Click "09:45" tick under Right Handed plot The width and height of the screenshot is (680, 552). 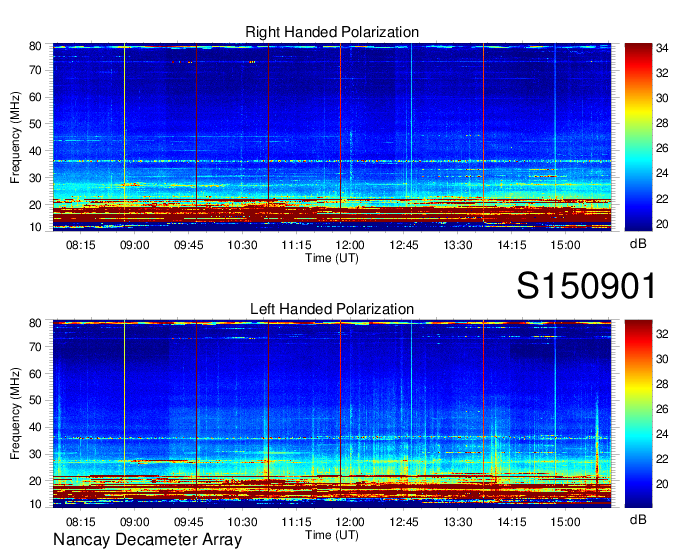(189, 245)
